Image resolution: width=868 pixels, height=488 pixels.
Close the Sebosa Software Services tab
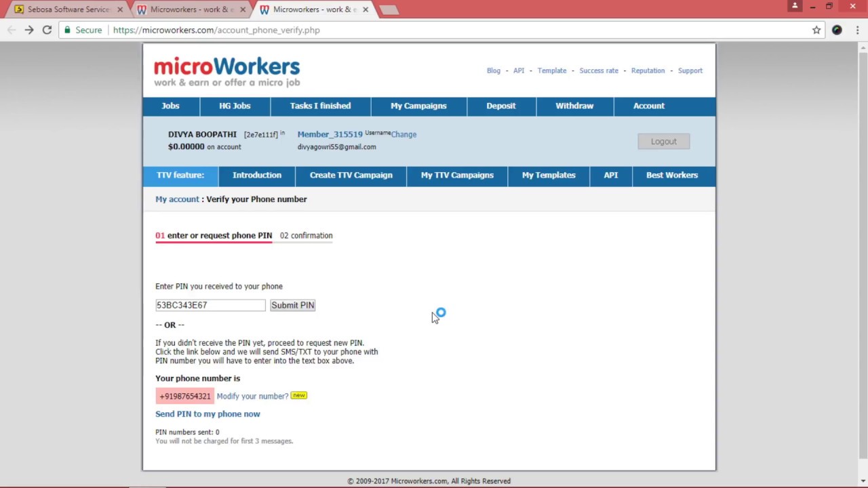(x=120, y=9)
